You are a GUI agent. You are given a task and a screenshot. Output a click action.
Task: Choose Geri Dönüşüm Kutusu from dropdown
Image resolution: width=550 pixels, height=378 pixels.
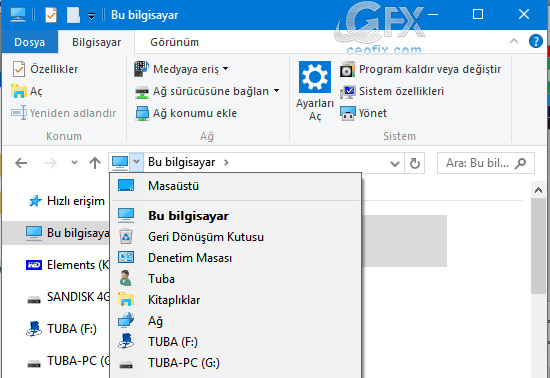pos(236,237)
